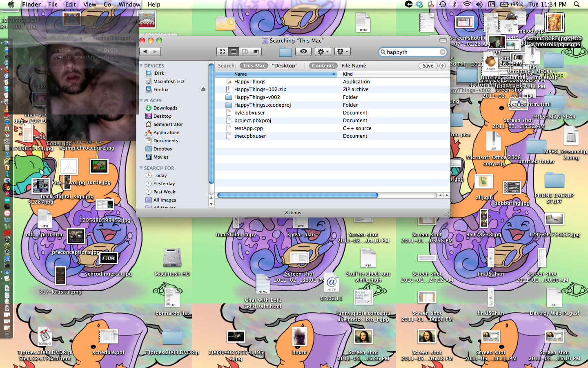This screenshot has height=368, width=588.
Task: Open the Window menu
Action: 129,4
